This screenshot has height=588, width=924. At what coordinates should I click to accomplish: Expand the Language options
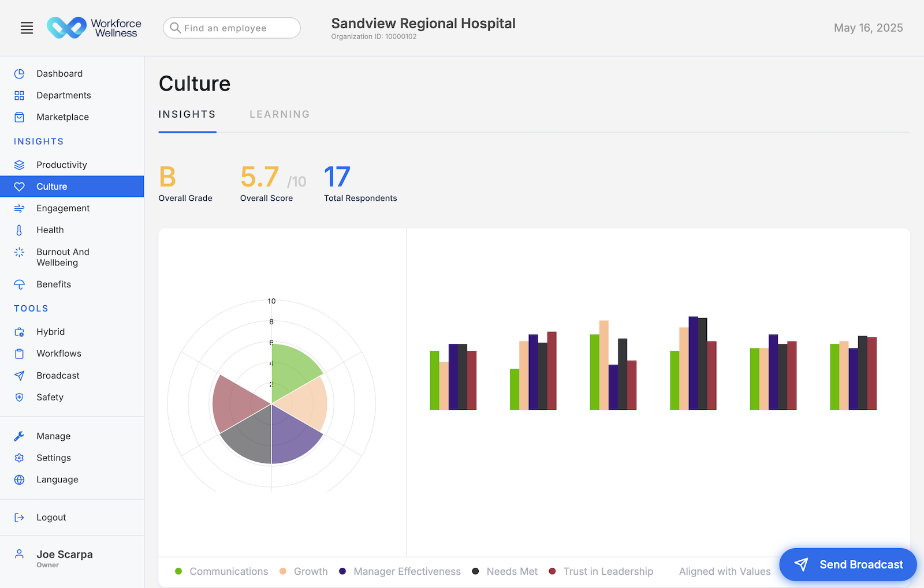[x=57, y=480]
